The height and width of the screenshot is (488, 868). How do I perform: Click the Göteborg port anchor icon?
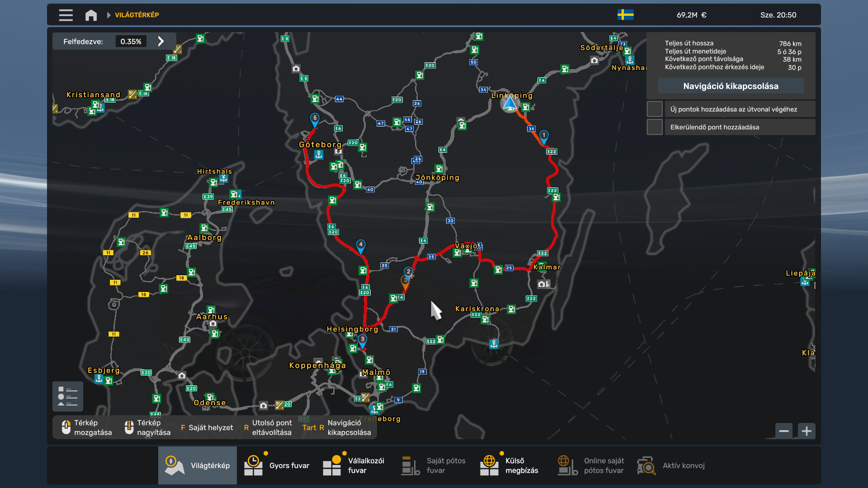tap(319, 155)
